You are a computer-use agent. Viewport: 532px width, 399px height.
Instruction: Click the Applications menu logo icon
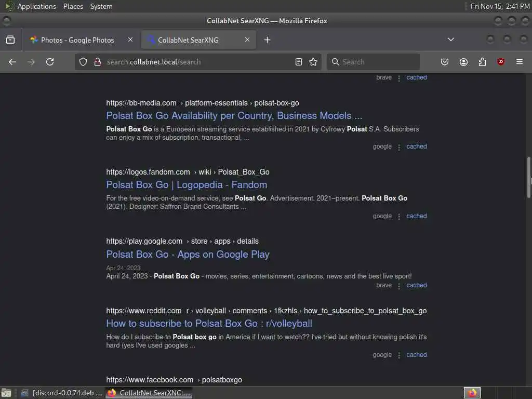tap(9, 6)
